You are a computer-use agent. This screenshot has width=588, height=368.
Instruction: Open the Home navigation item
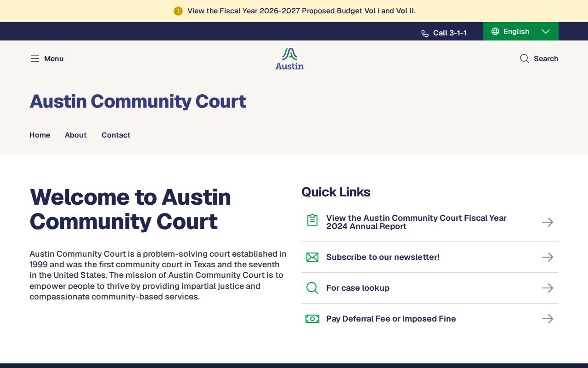click(40, 135)
